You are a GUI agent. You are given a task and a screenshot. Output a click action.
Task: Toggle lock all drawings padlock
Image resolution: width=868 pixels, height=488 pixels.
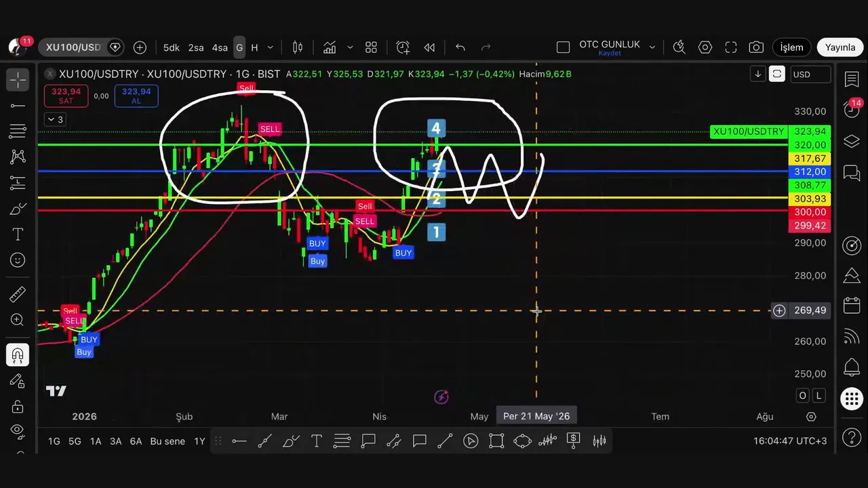pyautogui.click(x=18, y=407)
